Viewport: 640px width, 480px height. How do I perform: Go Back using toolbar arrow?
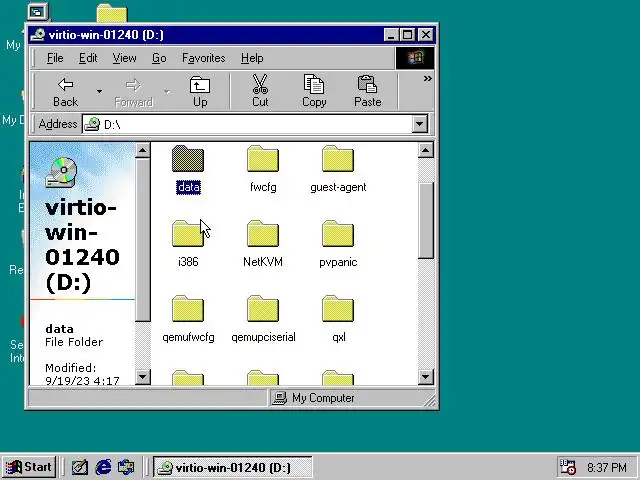(65, 91)
